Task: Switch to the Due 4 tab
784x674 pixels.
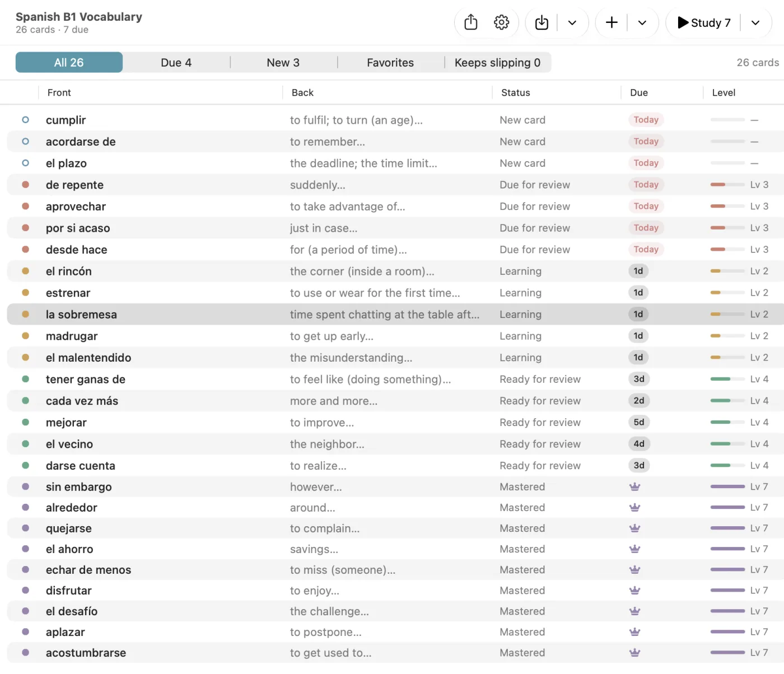Action: [176, 63]
